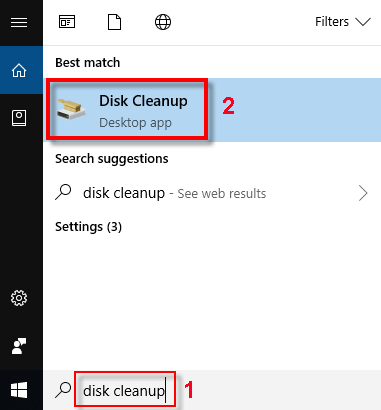Filter results by Apps icon
Screen dimensions: 381x410
coord(67,22)
